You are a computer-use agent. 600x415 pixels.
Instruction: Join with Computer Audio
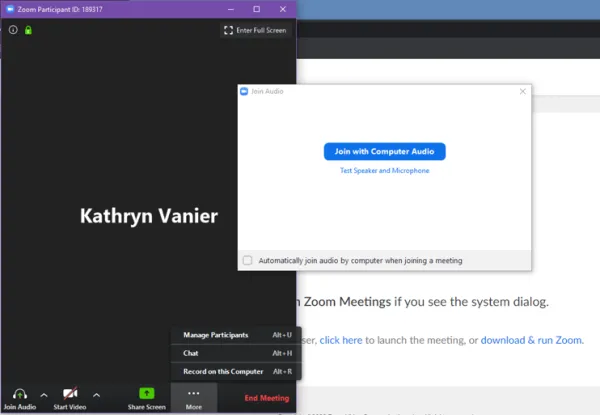[x=385, y=151]
